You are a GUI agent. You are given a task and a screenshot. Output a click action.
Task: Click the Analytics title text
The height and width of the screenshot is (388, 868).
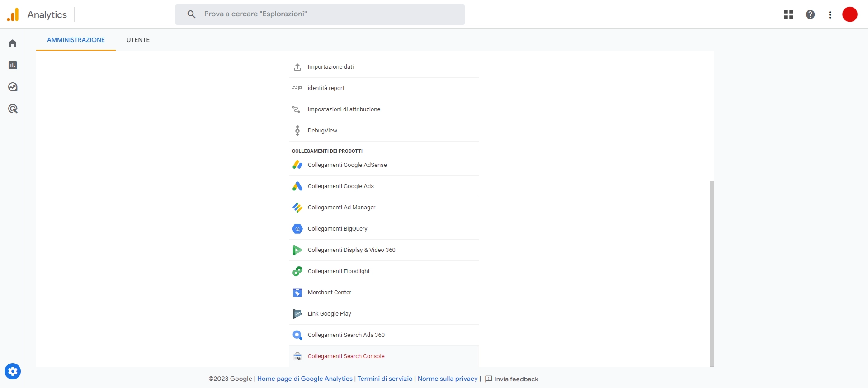pos(47,14)
